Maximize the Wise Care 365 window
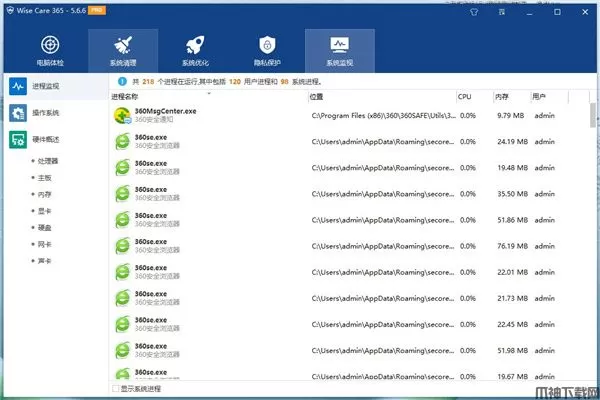 tap(557, 12)
